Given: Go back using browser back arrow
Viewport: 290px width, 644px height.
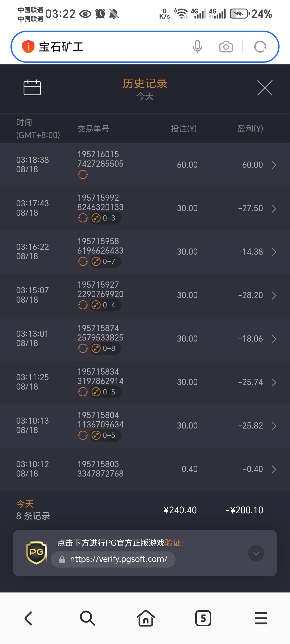Looking at the screenshot, I should (28, 619).
